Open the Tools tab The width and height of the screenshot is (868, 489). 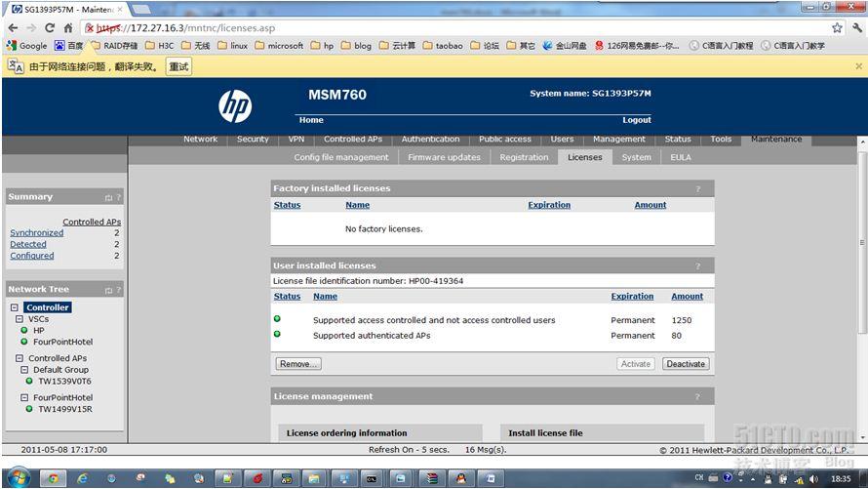point(721,139)
